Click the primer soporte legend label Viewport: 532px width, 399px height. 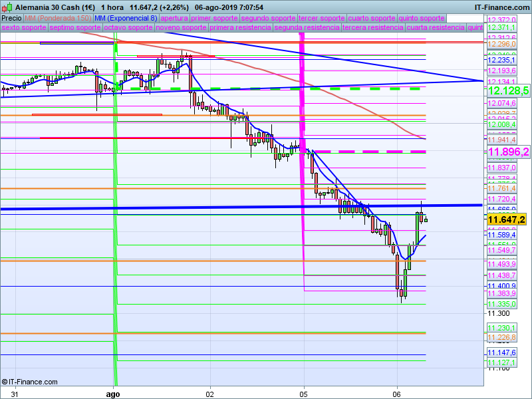click(x=214, y=18)
